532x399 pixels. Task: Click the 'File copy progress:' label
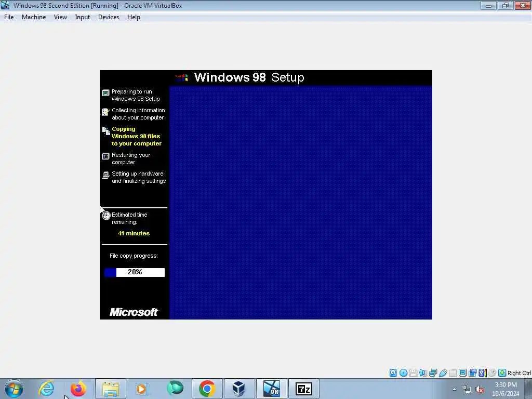click(134, 256)
